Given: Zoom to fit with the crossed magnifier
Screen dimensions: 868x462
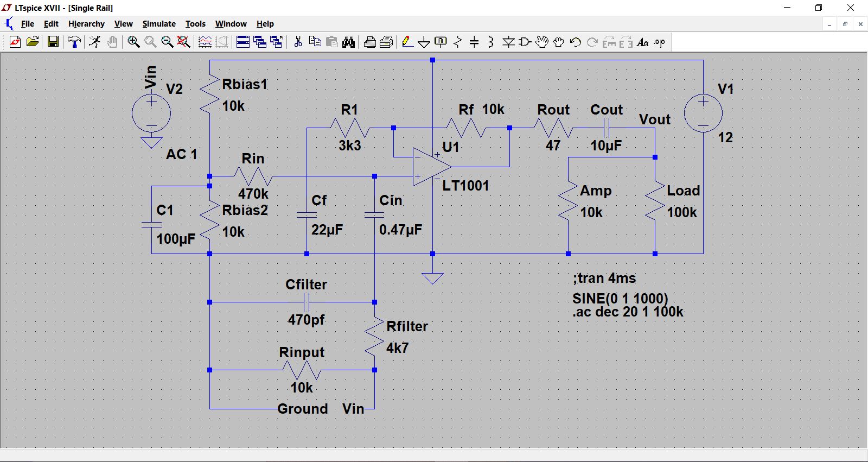Looking at the screenshot, I should (184, 42).
